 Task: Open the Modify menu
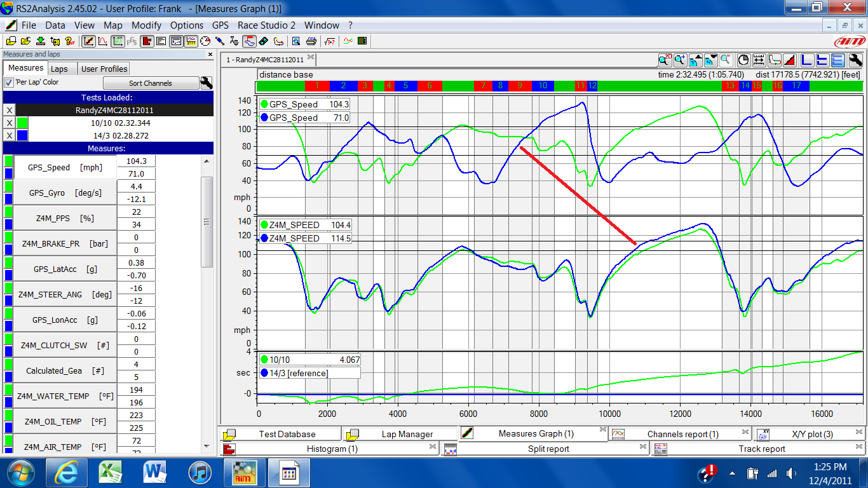(146, 25)
